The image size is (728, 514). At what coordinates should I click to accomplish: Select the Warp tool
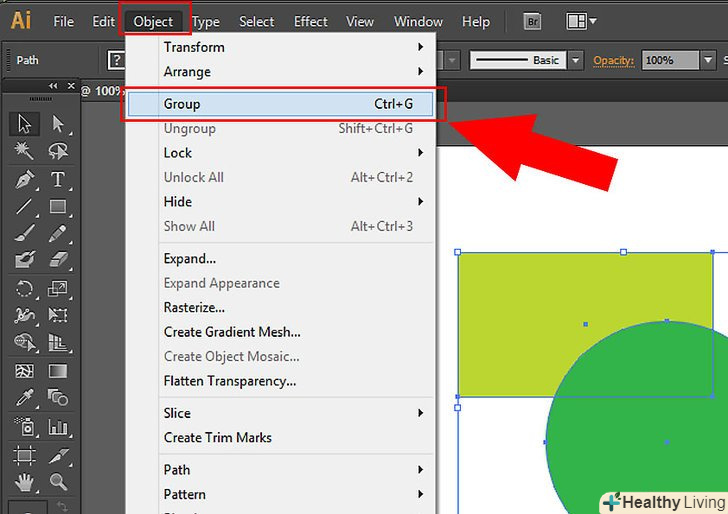tap(24, 315)
